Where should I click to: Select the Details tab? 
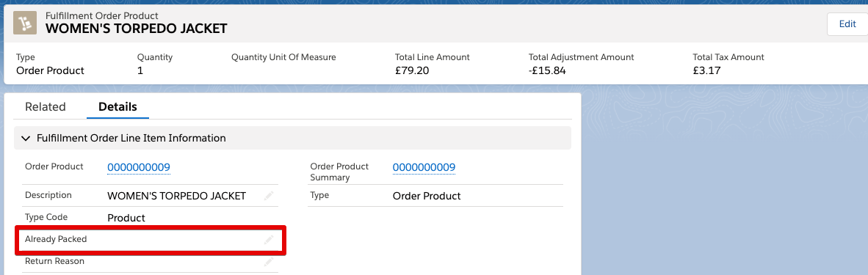pyautogui.click(x=118, y=107)
